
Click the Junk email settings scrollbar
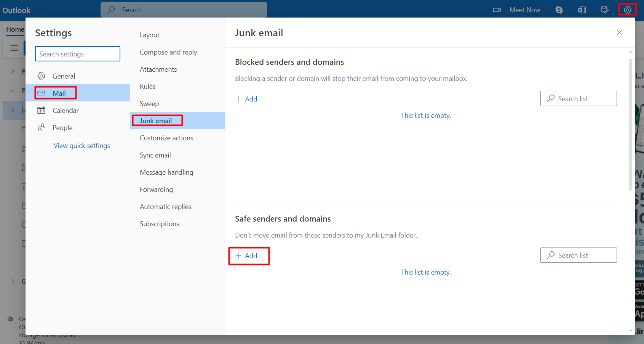click(631, 124)
